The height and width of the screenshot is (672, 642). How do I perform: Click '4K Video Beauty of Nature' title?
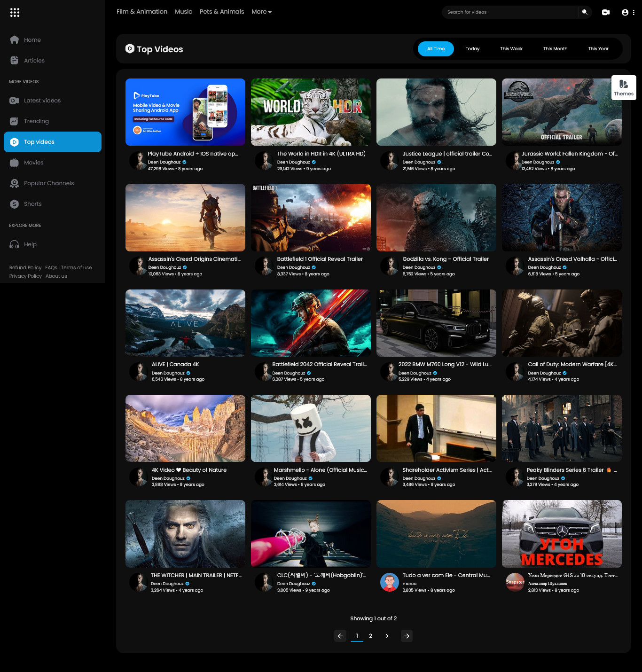pyautogui.click(x=189, y=470)
